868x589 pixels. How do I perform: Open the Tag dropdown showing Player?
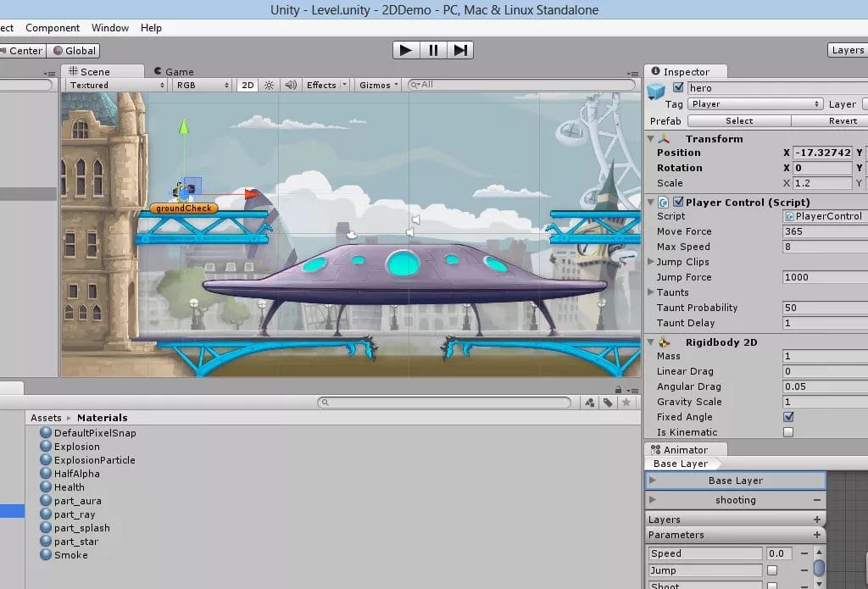[754, 103]
